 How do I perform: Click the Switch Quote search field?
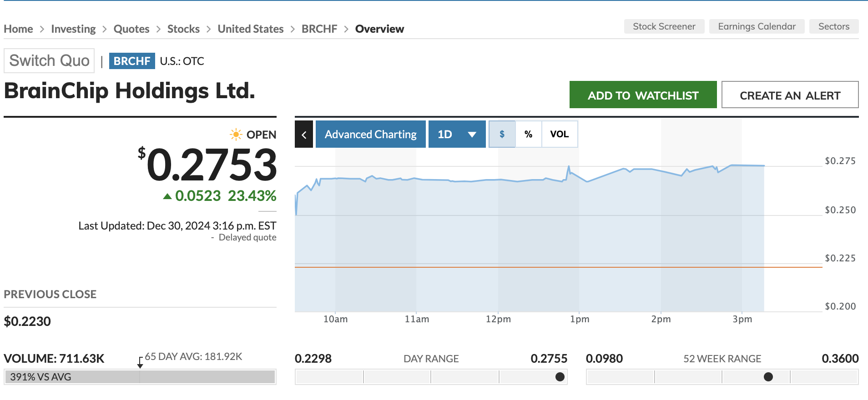click(49, 61)
